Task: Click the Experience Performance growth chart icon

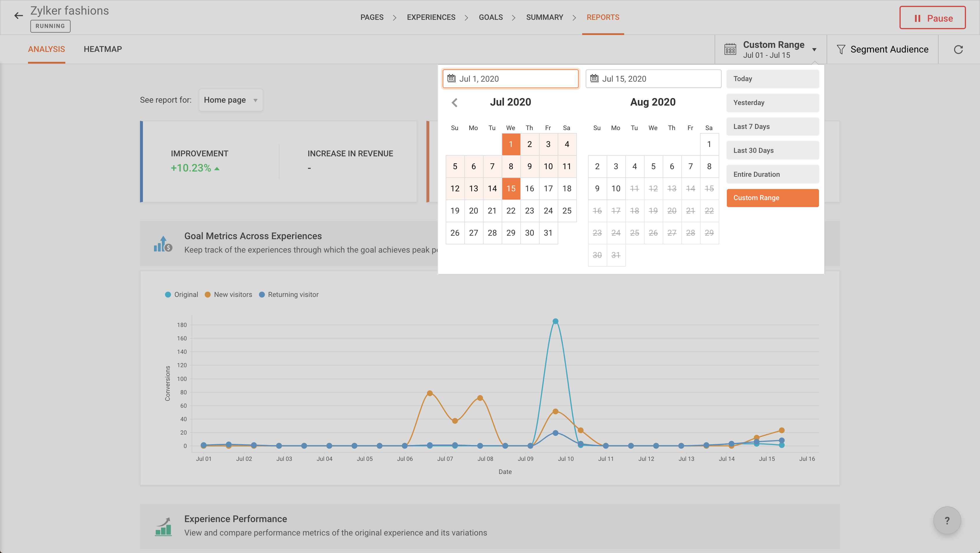Action: [x=163, y=526]
